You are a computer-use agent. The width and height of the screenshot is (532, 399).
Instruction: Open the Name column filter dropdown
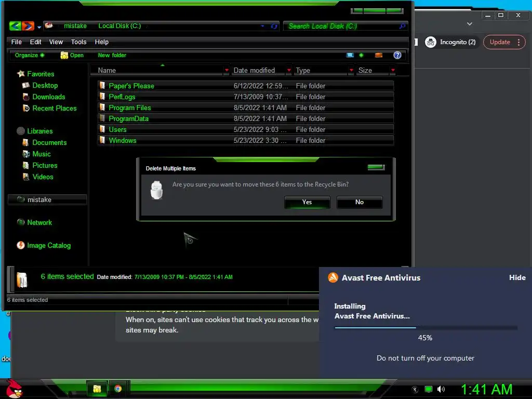227,70
